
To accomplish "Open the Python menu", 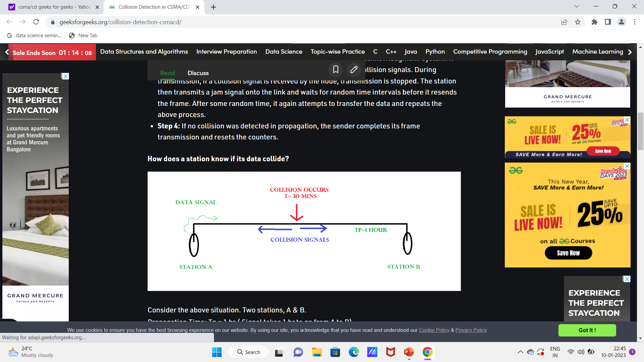I will [435, 52].
